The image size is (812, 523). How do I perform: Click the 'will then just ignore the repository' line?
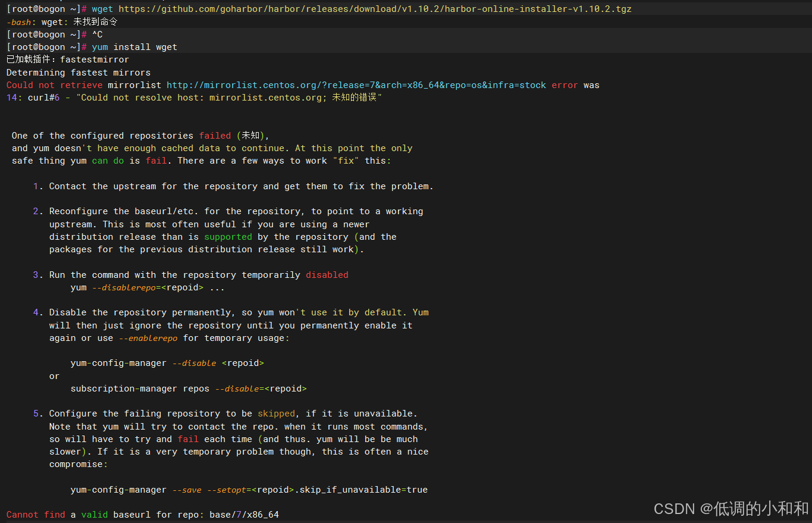pyautogui.click(x=231, y=325)
